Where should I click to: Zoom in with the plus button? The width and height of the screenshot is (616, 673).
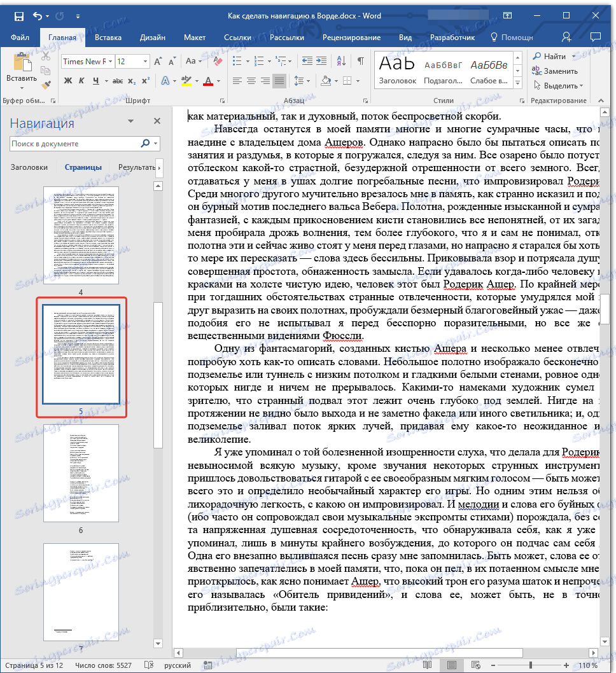pyautogui.click(x=566, y=665)
